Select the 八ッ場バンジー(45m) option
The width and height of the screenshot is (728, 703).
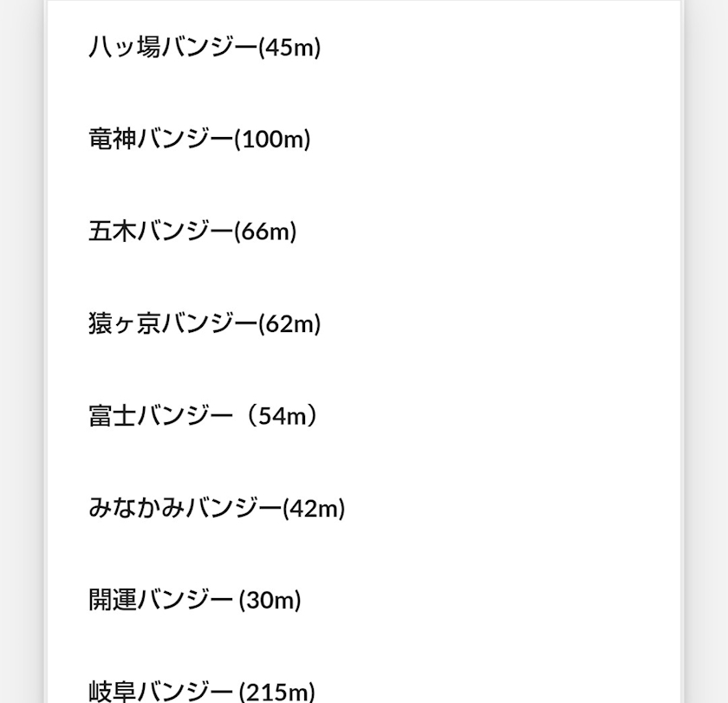[x=205, y=47]
